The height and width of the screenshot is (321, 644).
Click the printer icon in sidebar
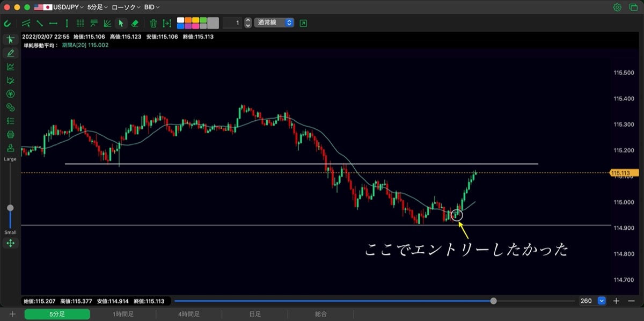pos(10,134)
